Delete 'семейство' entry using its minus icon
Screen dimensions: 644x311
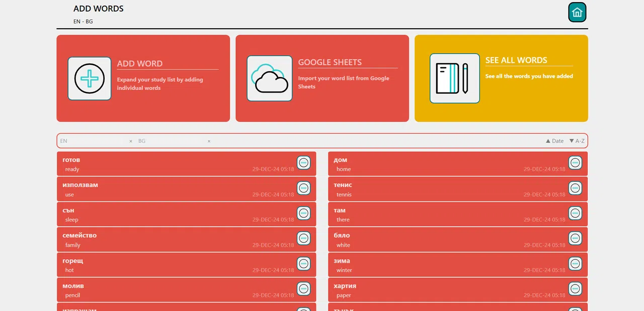pyautogui.click(x=303, y=238)
